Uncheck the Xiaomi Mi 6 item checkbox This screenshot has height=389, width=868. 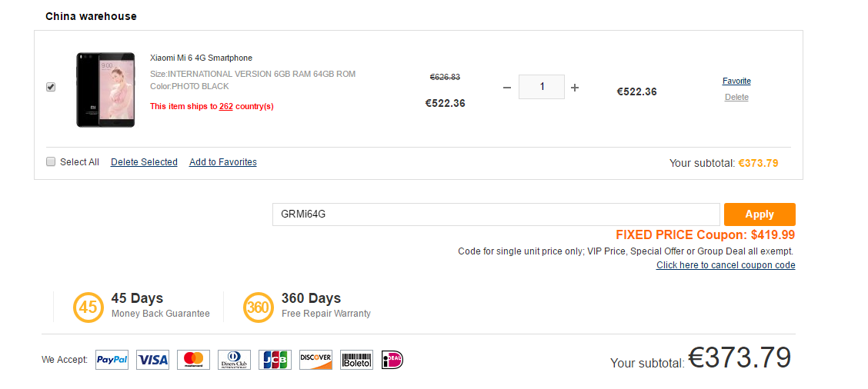(x=50, y=88)
